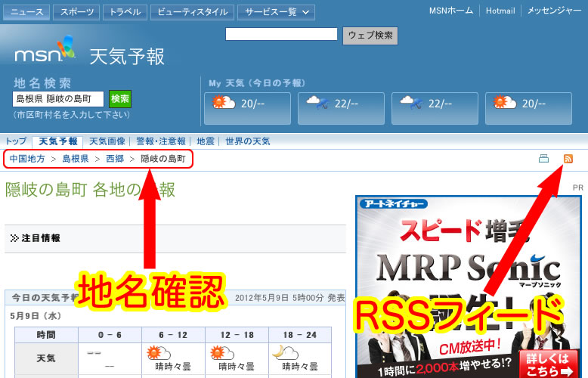Click the 0 - 6 time column header
Image resolution: width=588 pixels, height=378 pixels.
coord(110,335)
